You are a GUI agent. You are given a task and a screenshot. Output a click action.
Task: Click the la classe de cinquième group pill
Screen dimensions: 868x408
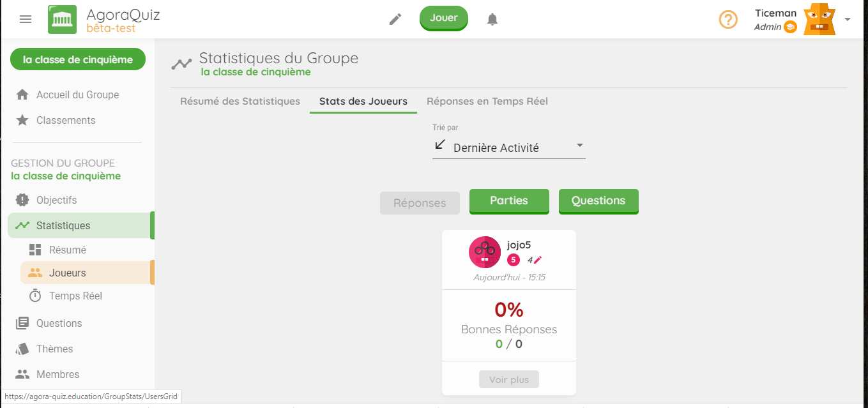coord(78,59)
